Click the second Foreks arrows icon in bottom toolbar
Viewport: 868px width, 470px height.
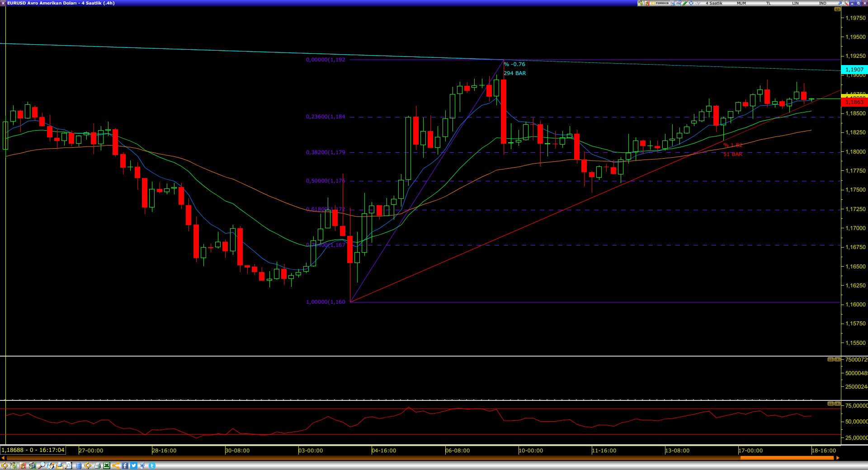point(88,465)
